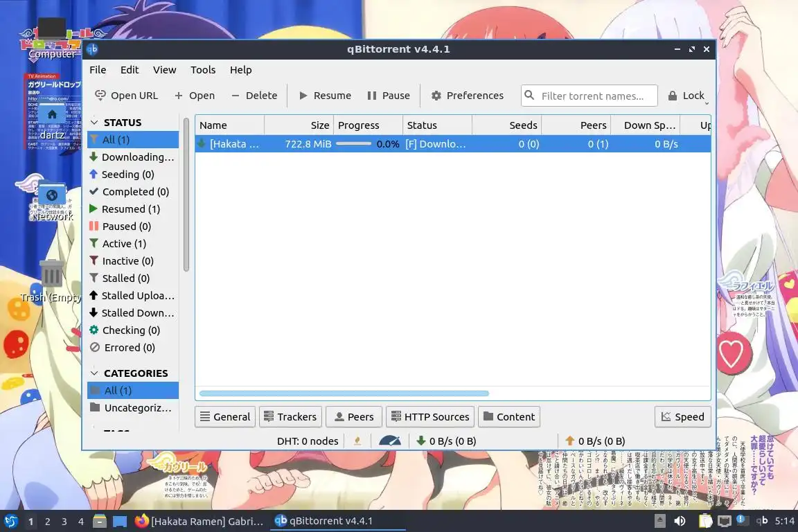Select the Stalled Downloading filter
This screenshot has height=532, width=798.
(x=133, y=312)
